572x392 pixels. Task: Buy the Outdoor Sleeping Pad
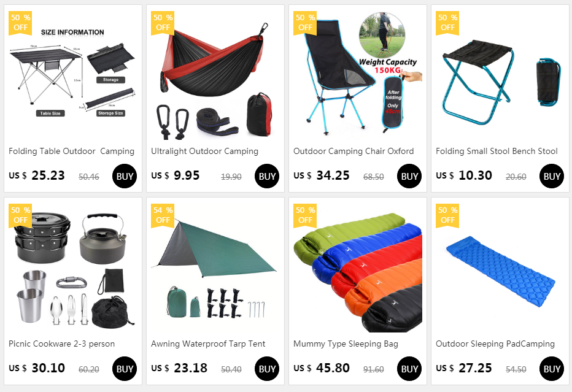(551, 369)
